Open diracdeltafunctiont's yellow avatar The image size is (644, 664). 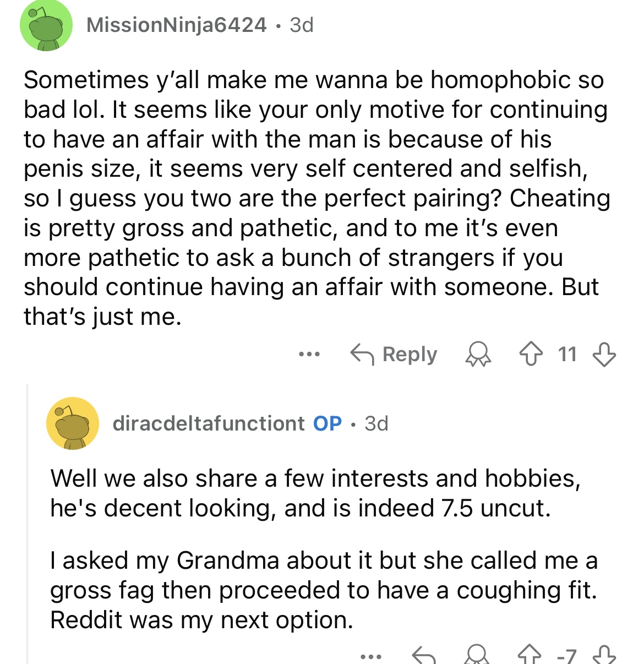click(x=73, y=423)
